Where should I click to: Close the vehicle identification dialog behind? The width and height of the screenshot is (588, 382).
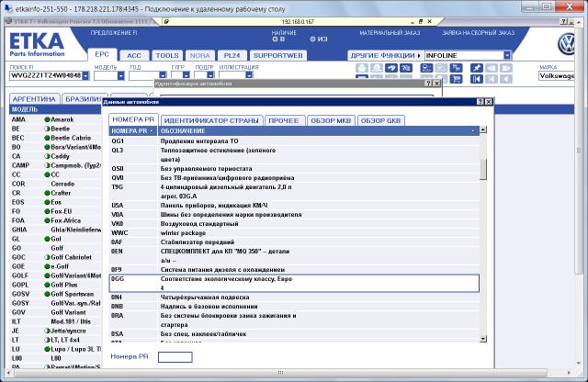tap(437, 84)
